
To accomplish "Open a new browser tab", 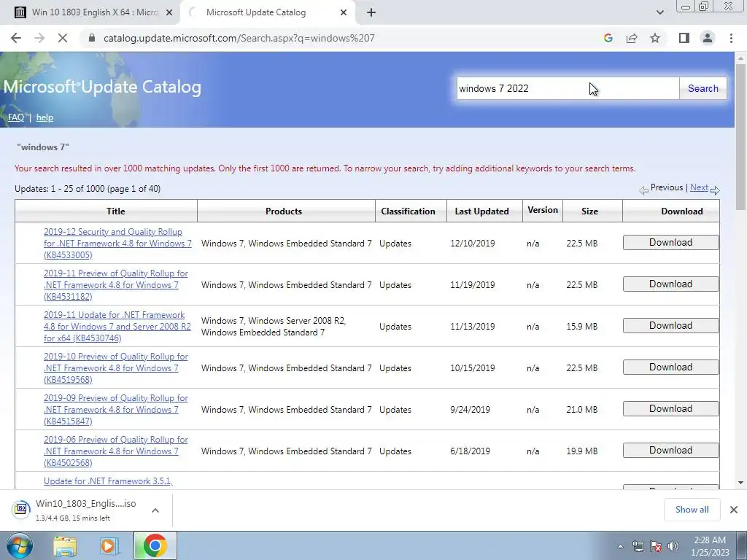I will click(371, 12).
